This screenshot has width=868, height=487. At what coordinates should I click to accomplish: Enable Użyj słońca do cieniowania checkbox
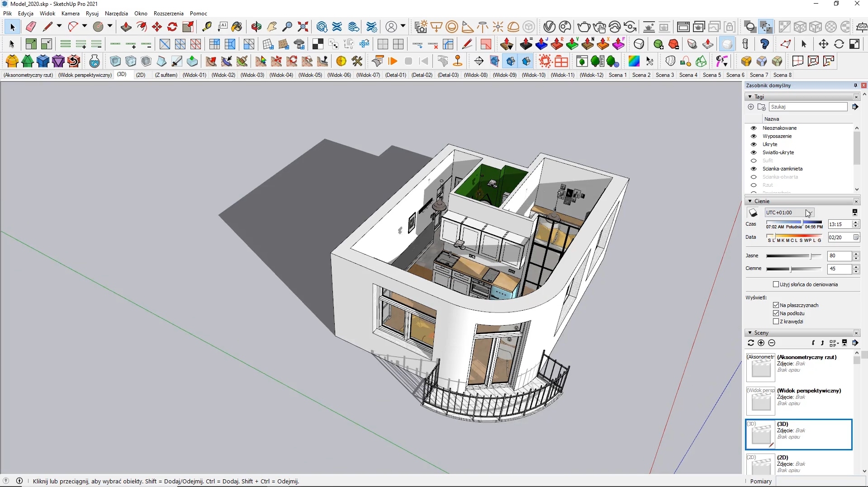[x=776, y=284]
